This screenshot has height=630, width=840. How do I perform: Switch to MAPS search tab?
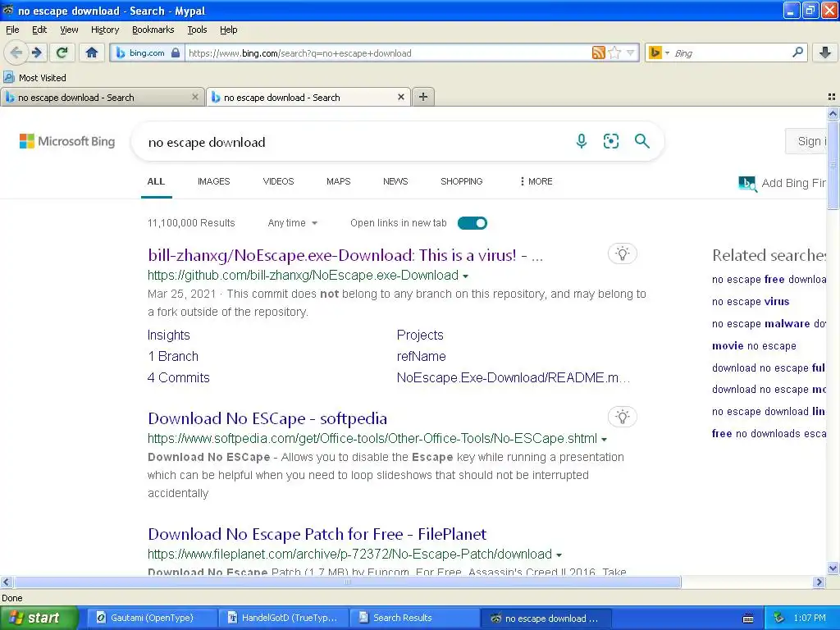pyautogui.click(x=339, y=181)
